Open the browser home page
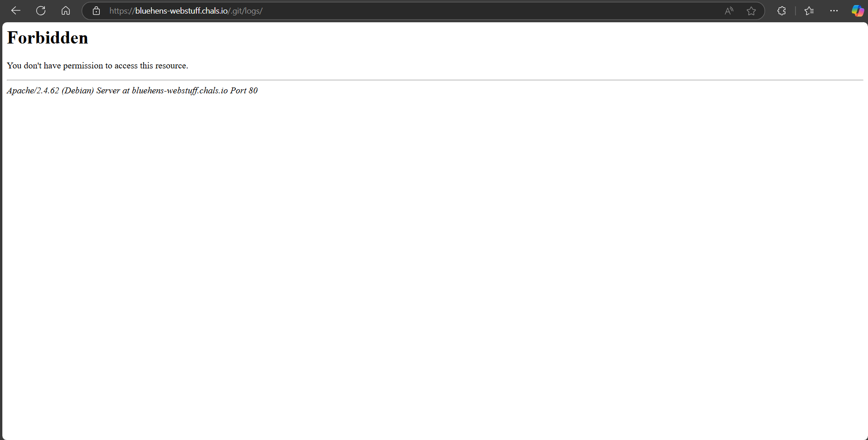868x440 pixels. (66, 10)
